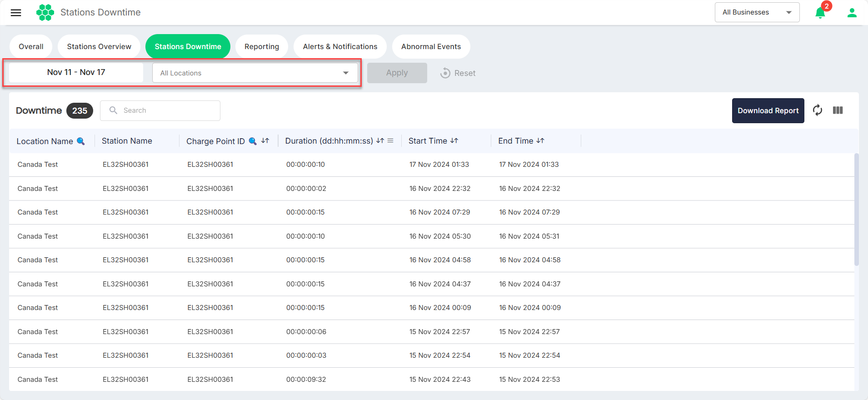Switch to the Stations Overview tab

coord(99,46)
